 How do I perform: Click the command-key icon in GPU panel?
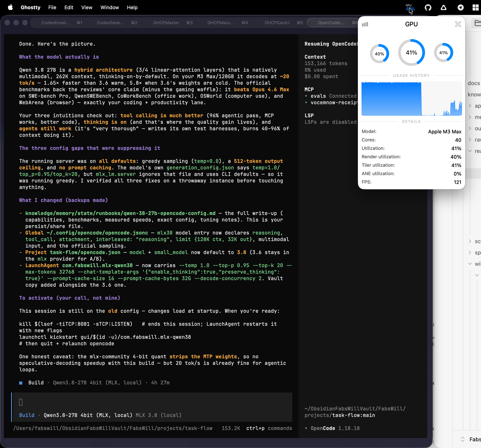[458, 24]
